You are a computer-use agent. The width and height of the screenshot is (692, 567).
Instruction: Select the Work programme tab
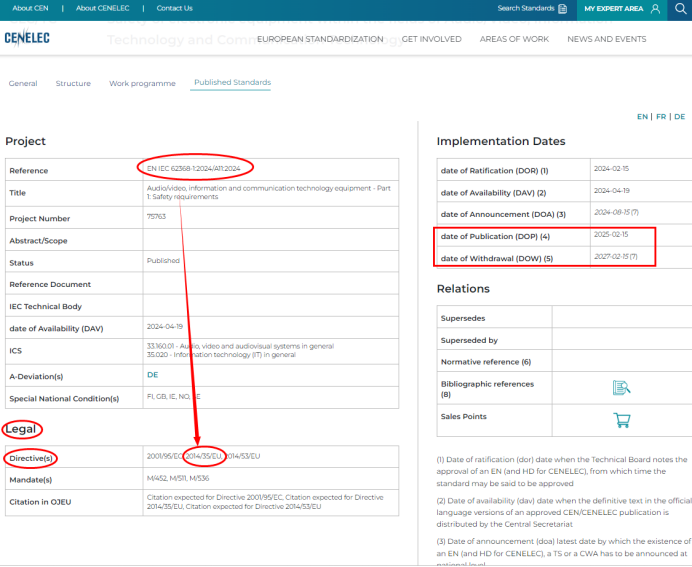(x=142, y=83)
